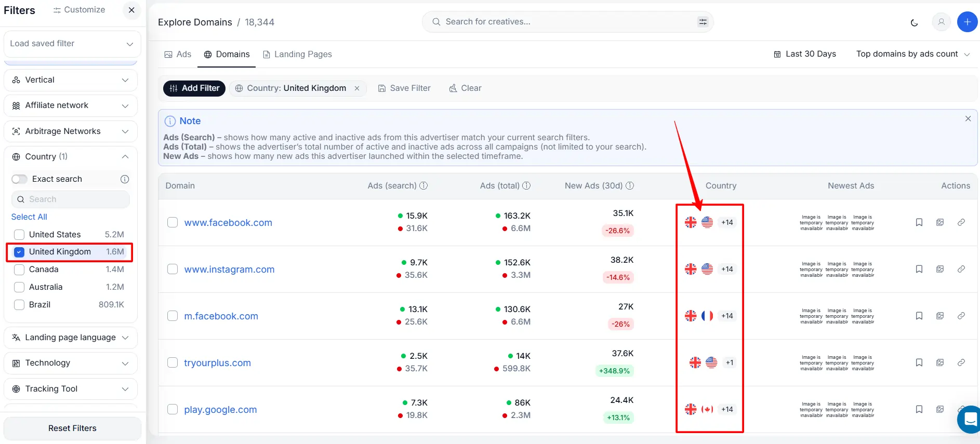Uncheck the United Kingdom country checkbox
The image size is (980, 444).
(x=19, y=252)
